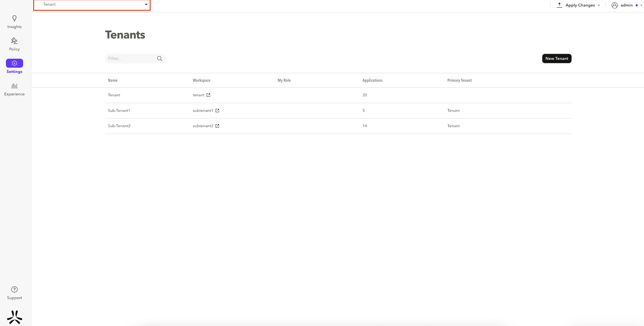Screen dimensions: 644x326
Task: Sort by Applications column header
Action: (372, 80)
